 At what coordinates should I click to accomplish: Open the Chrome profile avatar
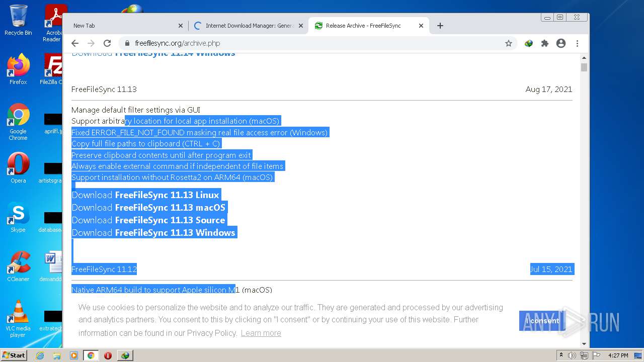click(561, 43)
